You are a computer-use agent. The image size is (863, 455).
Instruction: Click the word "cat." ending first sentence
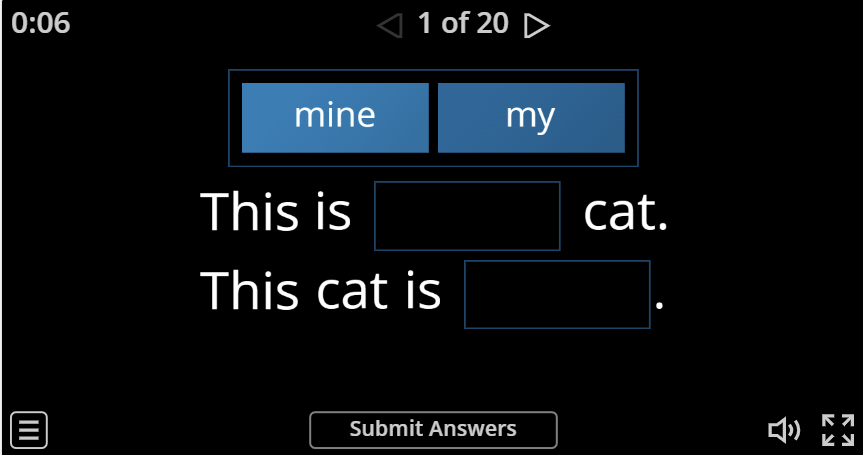626,213
